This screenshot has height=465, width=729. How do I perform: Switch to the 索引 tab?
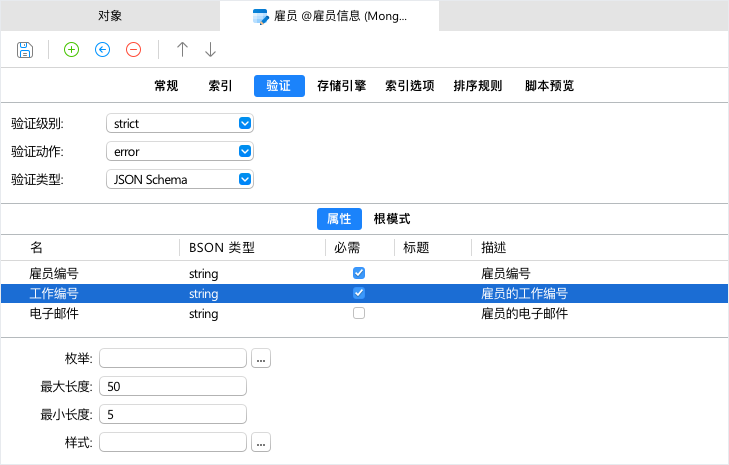pyautogui.click(x=220, y=86)
